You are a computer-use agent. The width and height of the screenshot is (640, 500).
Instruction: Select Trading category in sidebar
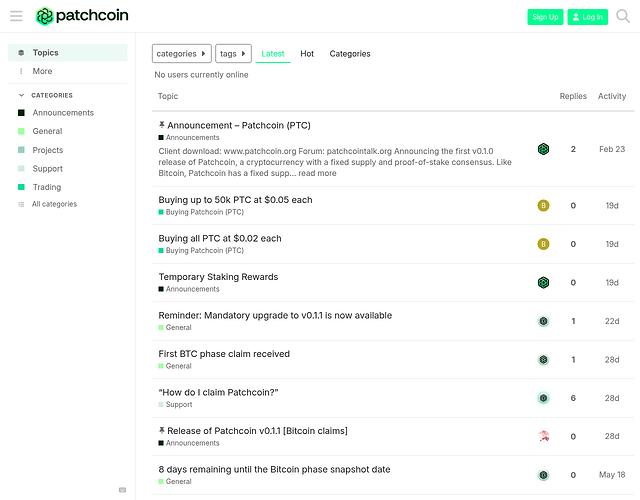click(x=46, y=187)
